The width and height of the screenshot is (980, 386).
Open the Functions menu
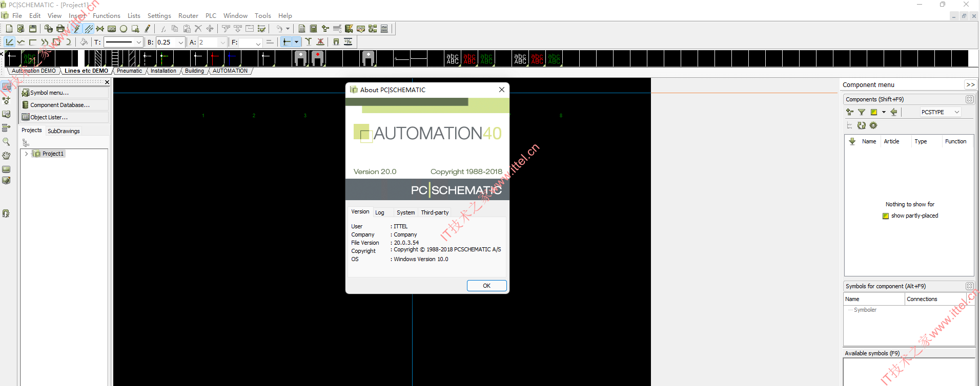click(107, 16)
